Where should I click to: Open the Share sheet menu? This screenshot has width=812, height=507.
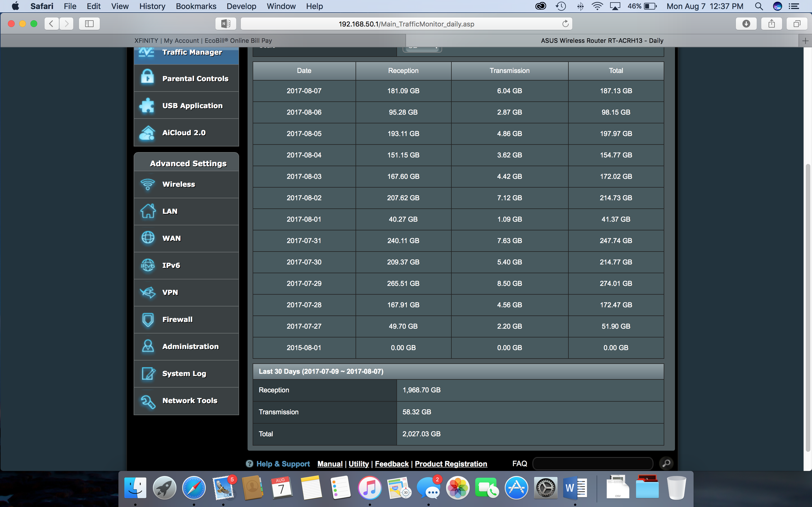click(771, 24)
